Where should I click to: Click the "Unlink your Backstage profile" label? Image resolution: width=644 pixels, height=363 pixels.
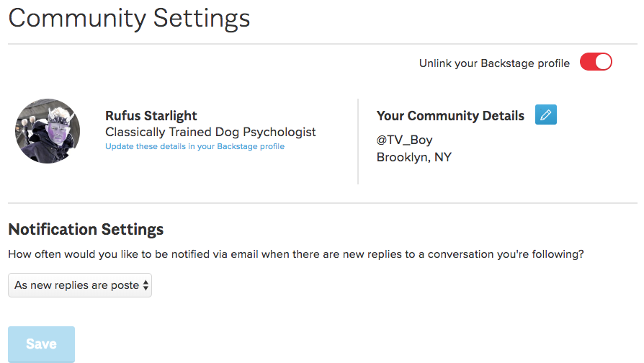click(x=494, y=63)
